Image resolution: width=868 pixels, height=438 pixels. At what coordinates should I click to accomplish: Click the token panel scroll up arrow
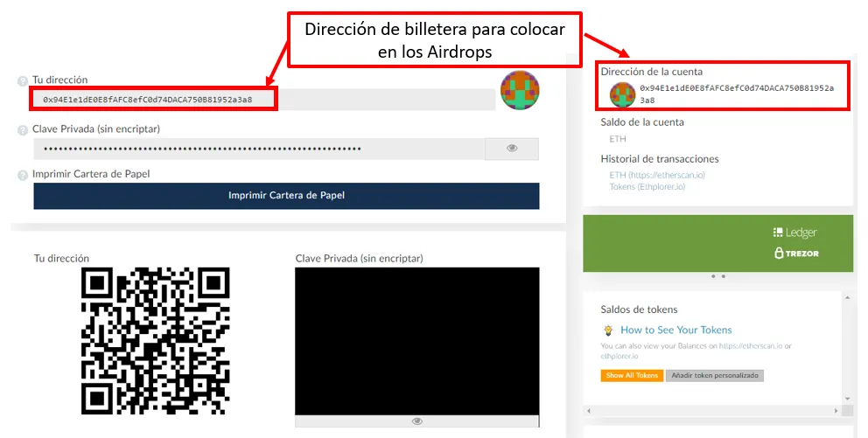[x=847, y=298]
